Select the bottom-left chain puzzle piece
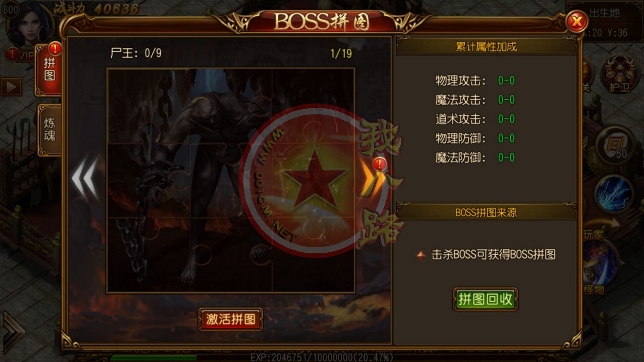Screen dimensions: 644x362 (149, 255)
